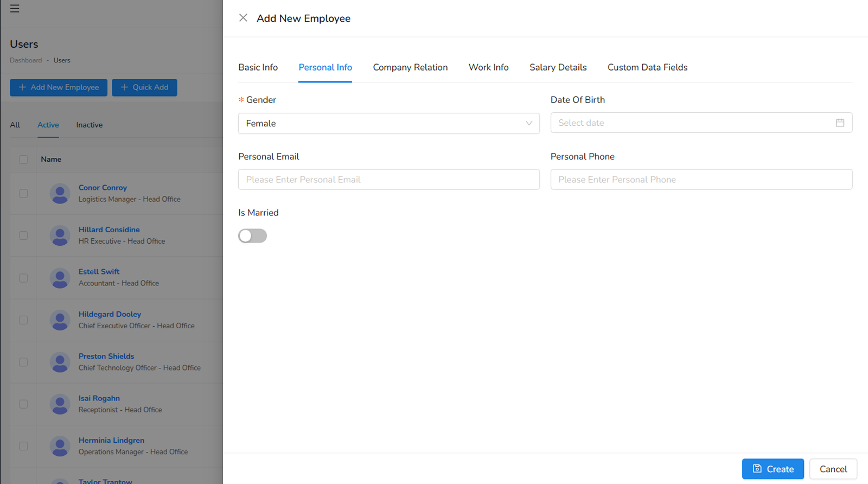Select the Personal Info tab
This screenshot has height=484, width=868.
point(325,67)
